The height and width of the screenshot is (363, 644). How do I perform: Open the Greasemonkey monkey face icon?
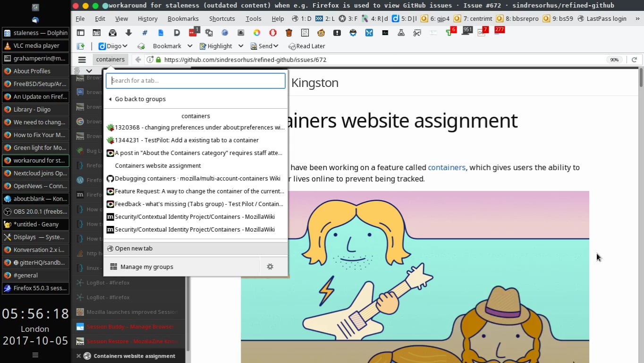tap(321, 33)
